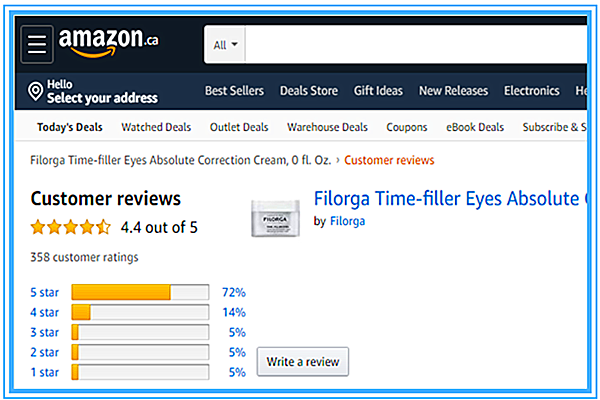Viewport: 600px width, 400px height.
Task: Click the Amazon.ca logo
Action: pyautogui.click(x=107, y=43)
